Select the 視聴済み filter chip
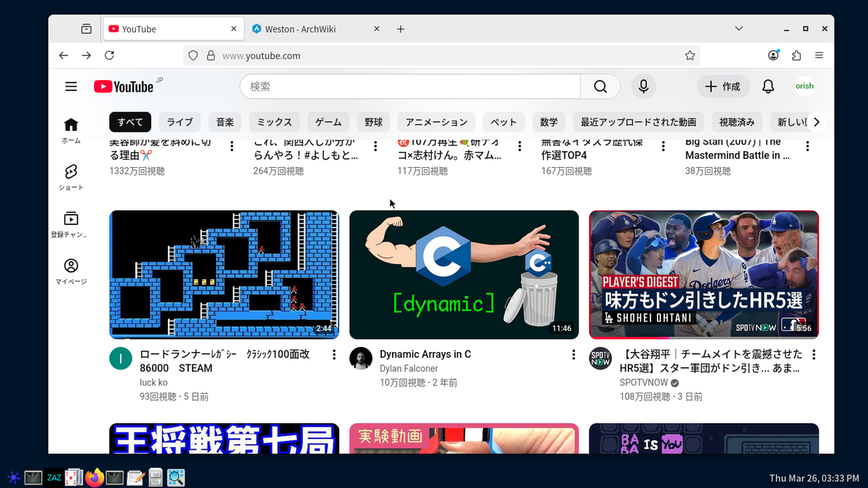The width and height of the screenshot is (868, 488). point(736,122)
